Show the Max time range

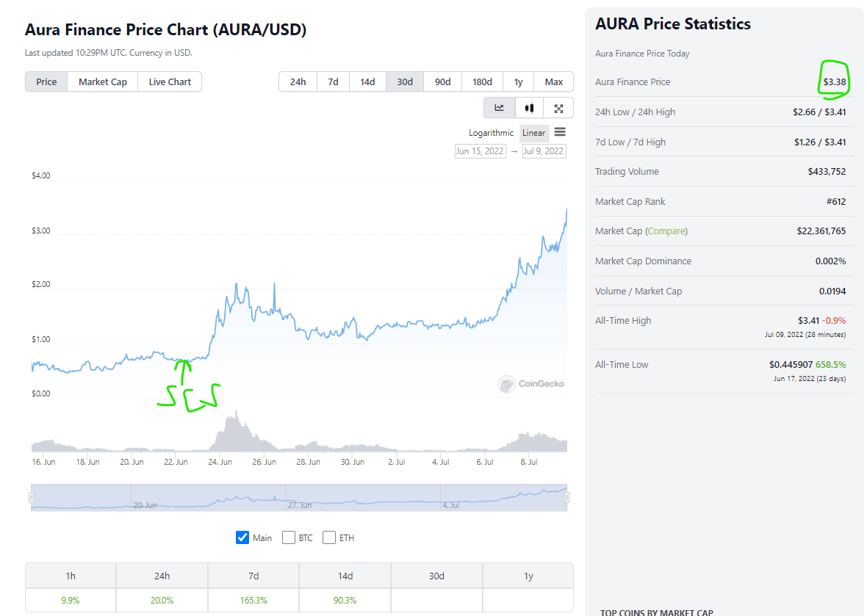click(554, 81)
